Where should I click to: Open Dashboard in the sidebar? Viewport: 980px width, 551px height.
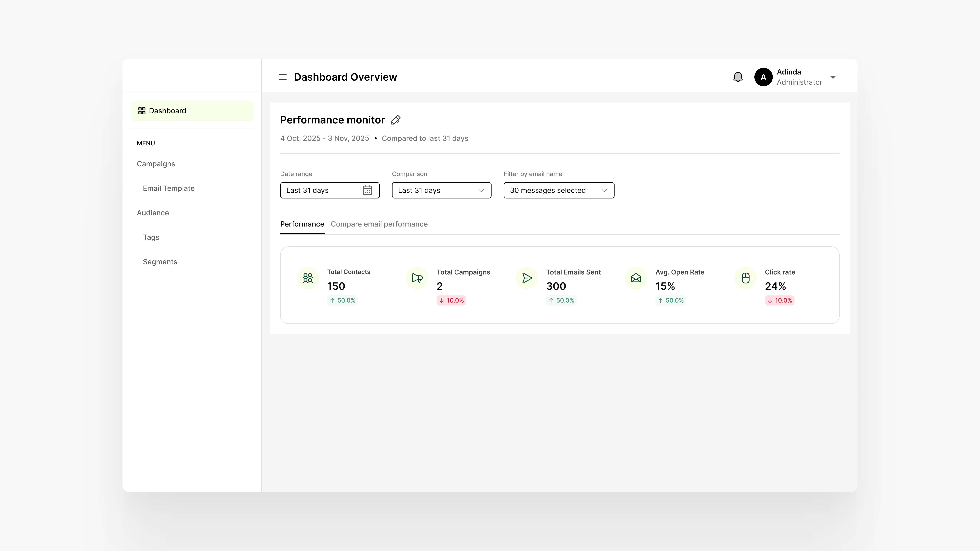192,111
